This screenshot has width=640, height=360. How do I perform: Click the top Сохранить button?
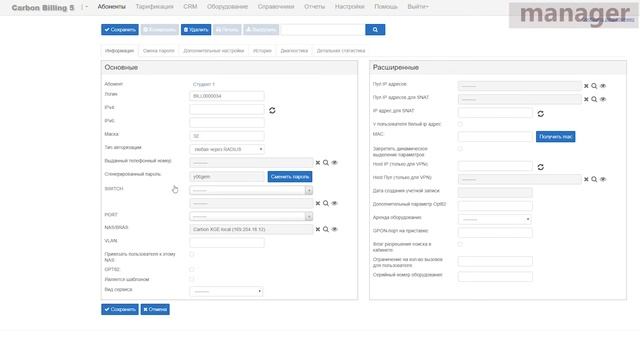tap(120, 30)
